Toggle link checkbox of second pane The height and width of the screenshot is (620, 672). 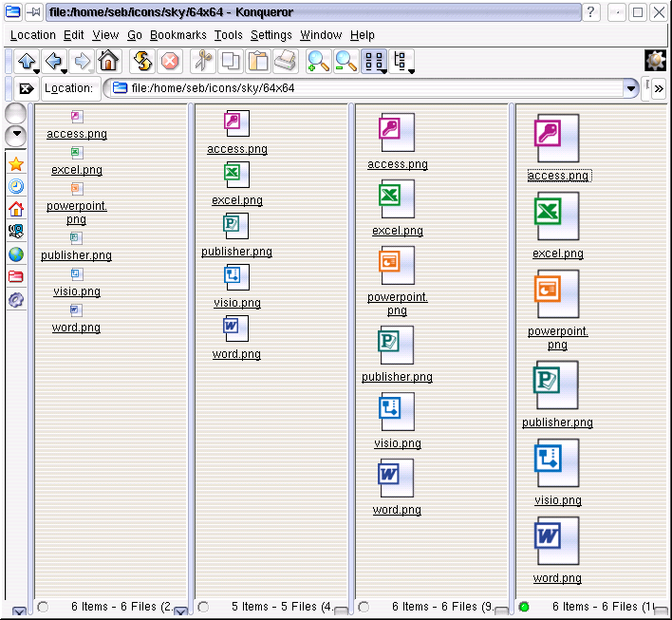pos(341,611)
